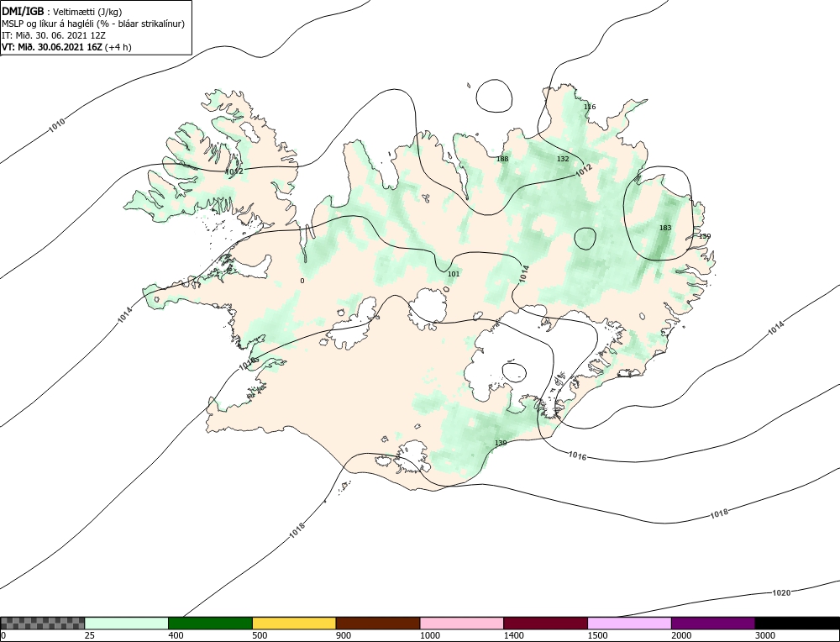
Task: Select the light green 25–400 legend swatch
Action: 127,623
